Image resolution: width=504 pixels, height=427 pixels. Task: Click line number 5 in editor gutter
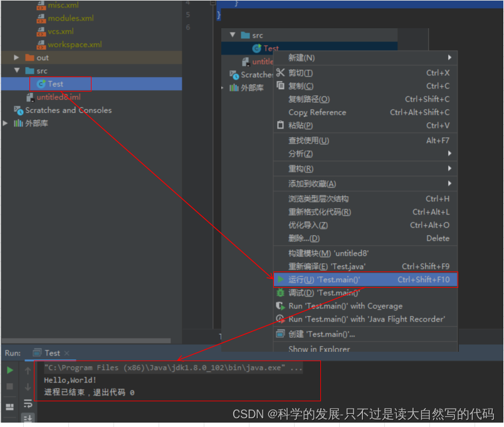pyautogui.click(x=188, y=15)
